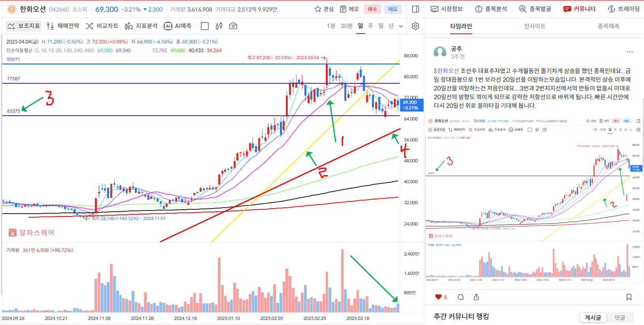The height and width of the screenshot is (325, 644).
Task: Select 일 daily chart interval
Action: 360,26
